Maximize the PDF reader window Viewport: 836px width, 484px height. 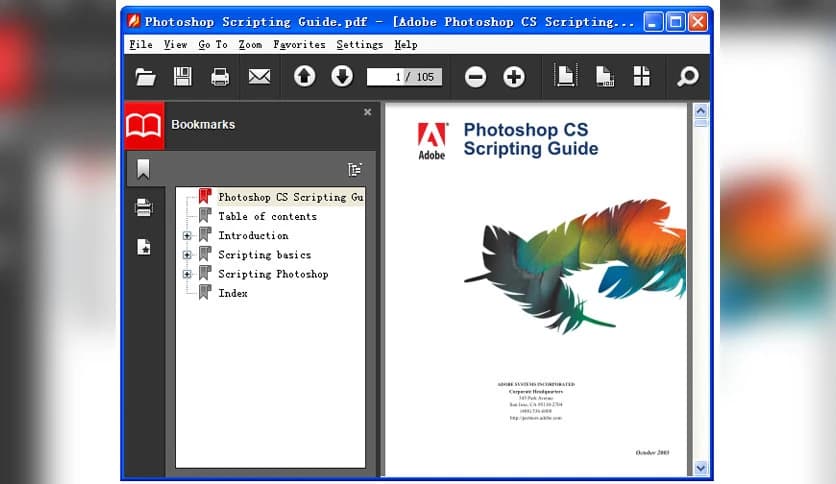coord(676,22)
